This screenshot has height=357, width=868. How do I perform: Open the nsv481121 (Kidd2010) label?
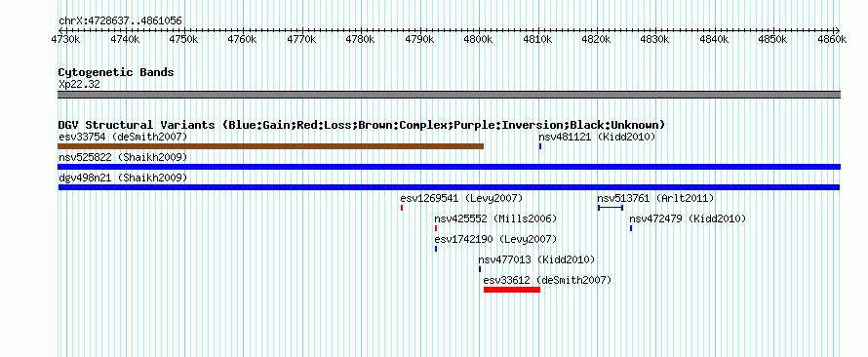pos(597,137)
